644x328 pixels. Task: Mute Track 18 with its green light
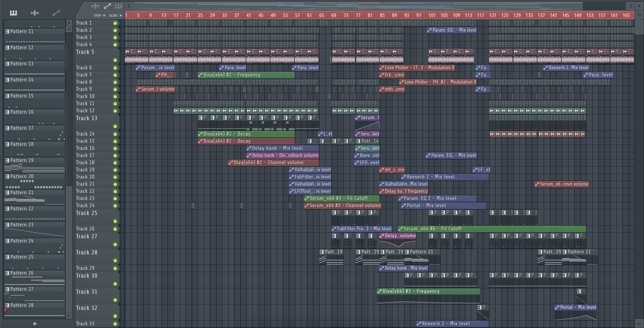click(x=115, y=163)
